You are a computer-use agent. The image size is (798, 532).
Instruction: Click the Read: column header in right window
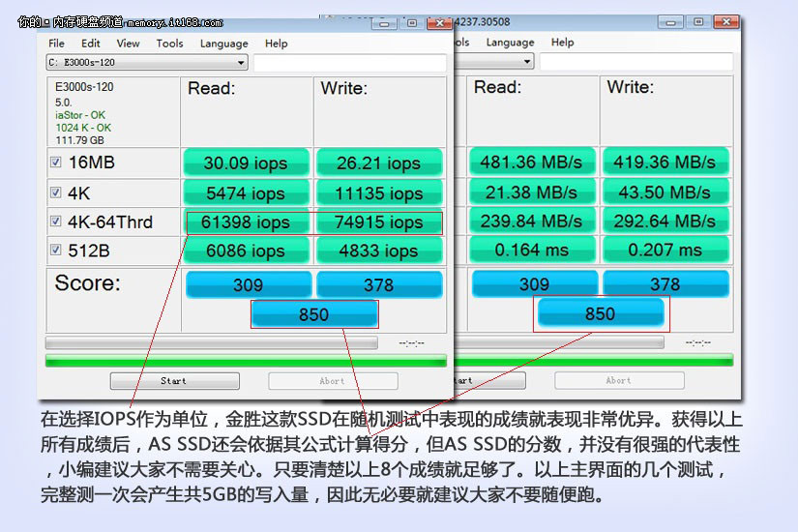[x=498, y=87]
